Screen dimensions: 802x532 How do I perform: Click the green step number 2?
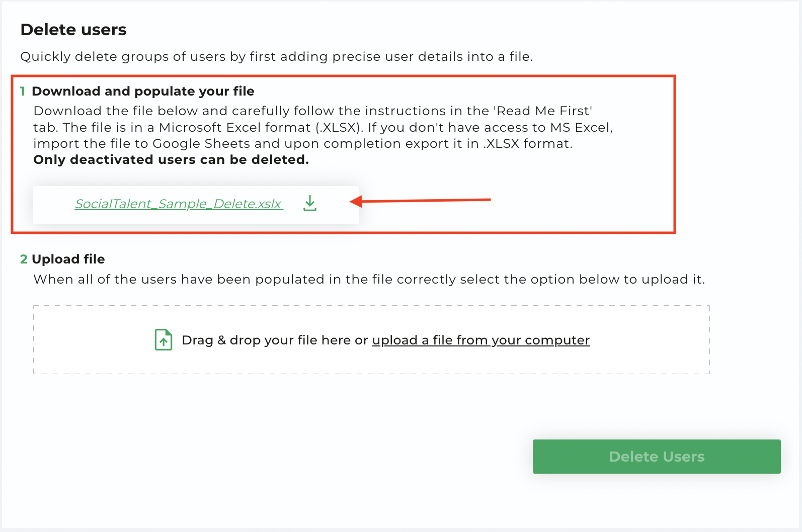coord(24,259)
